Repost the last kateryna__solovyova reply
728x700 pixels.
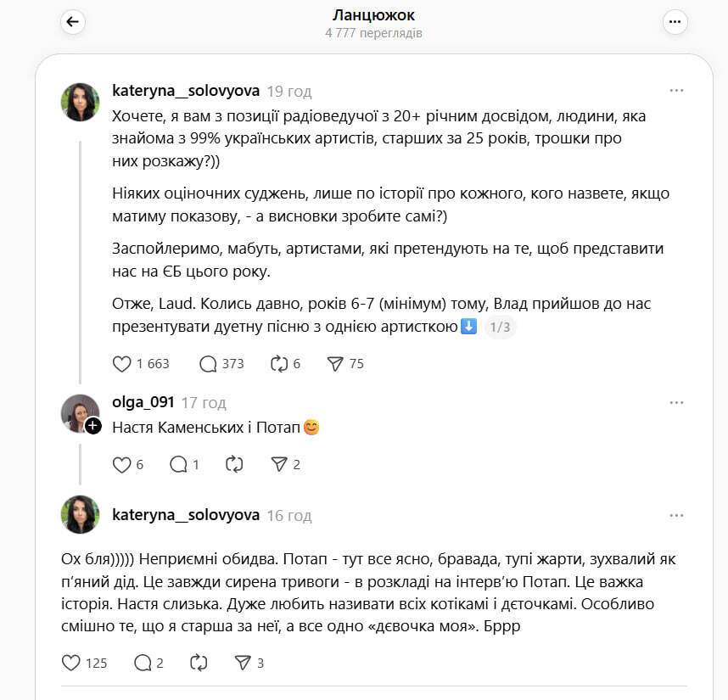pyautogui.click(x=199, y=663)
